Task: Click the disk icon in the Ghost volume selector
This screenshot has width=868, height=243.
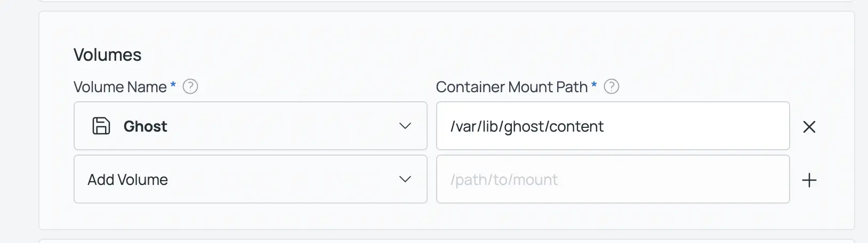Action: coord(101,126)
